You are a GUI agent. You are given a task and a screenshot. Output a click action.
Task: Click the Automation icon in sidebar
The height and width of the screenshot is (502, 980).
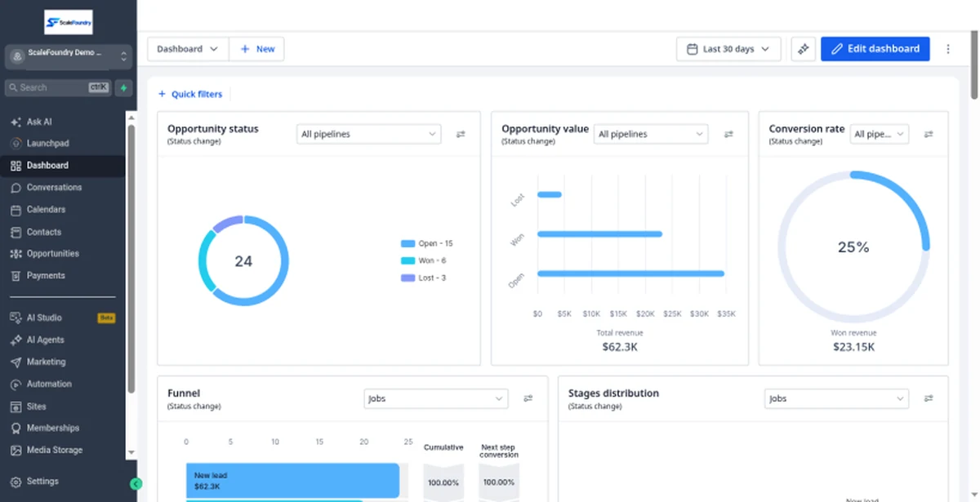point(16,384)
